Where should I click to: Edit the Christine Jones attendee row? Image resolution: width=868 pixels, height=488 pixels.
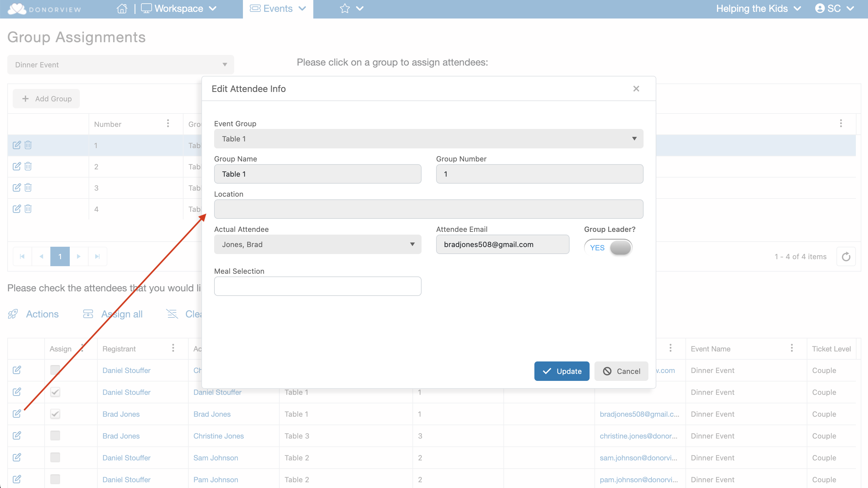(16, 436)
